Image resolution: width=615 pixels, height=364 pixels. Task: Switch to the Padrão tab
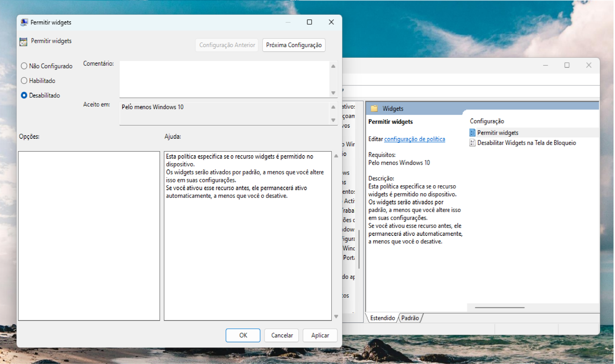(x=410, y=318)
